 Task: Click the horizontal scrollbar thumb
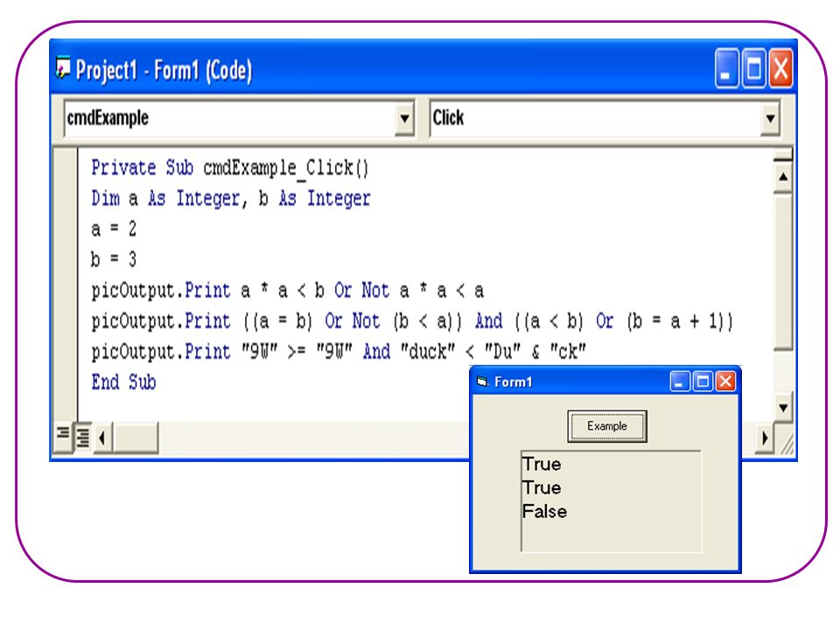click(x=136, y=438)
